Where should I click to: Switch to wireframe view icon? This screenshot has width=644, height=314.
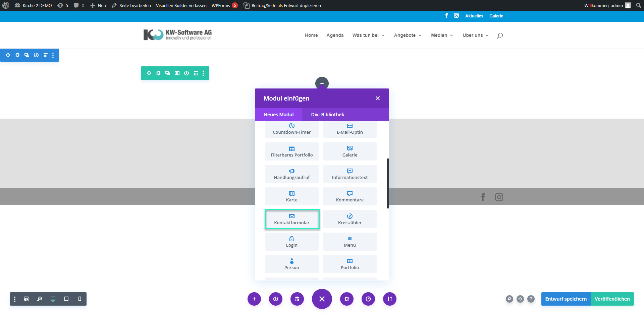26,299
